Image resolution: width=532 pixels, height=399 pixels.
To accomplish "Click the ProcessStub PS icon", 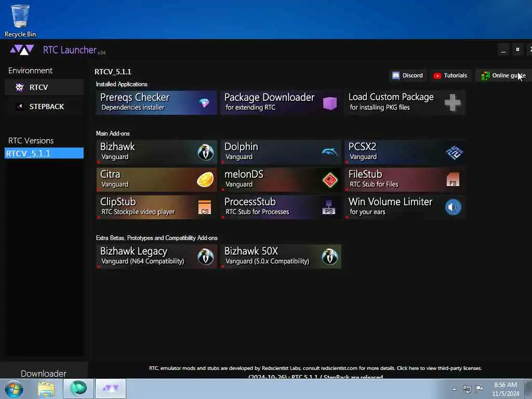I will tap(328, 207).
